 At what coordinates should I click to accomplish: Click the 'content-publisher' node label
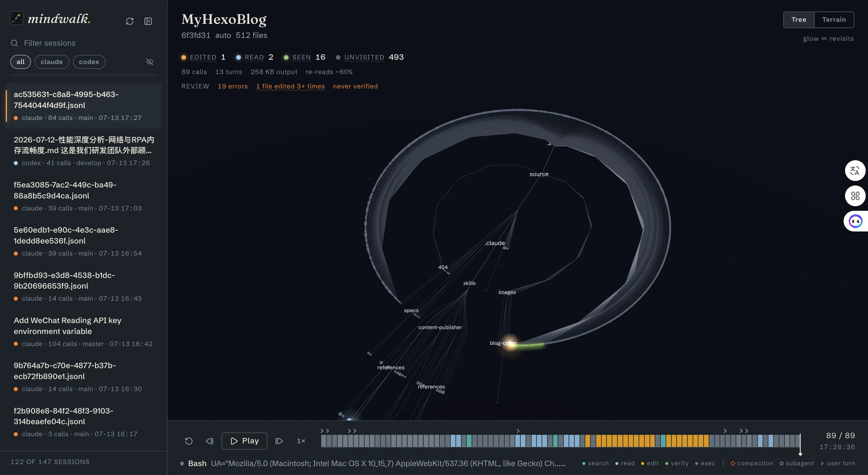440,327
